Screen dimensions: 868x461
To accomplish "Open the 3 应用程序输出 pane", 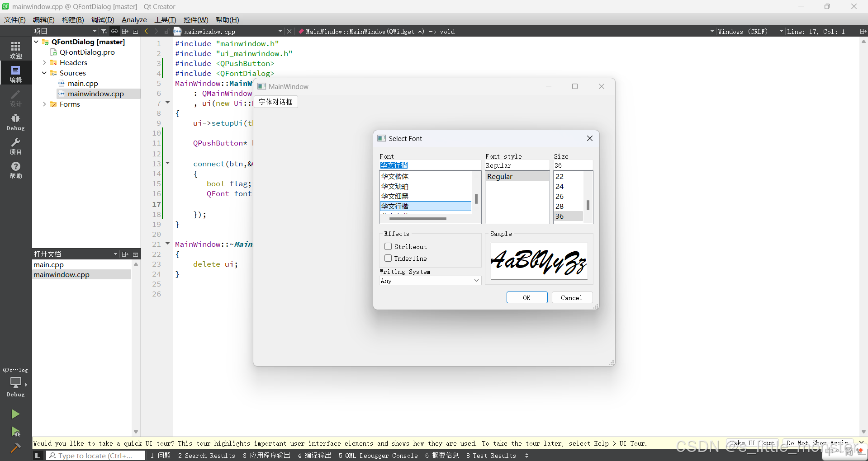I will (266, 456).
